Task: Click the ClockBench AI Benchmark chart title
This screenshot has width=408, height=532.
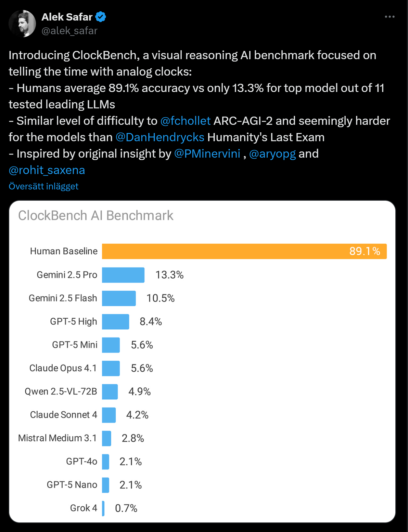Action: pos(96,215)
